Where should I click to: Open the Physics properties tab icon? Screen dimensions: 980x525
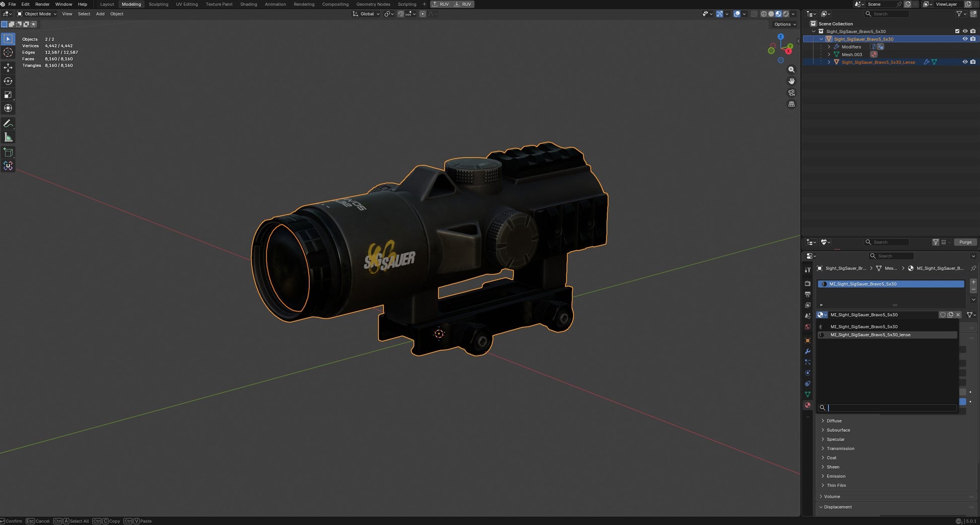point(807,373)
